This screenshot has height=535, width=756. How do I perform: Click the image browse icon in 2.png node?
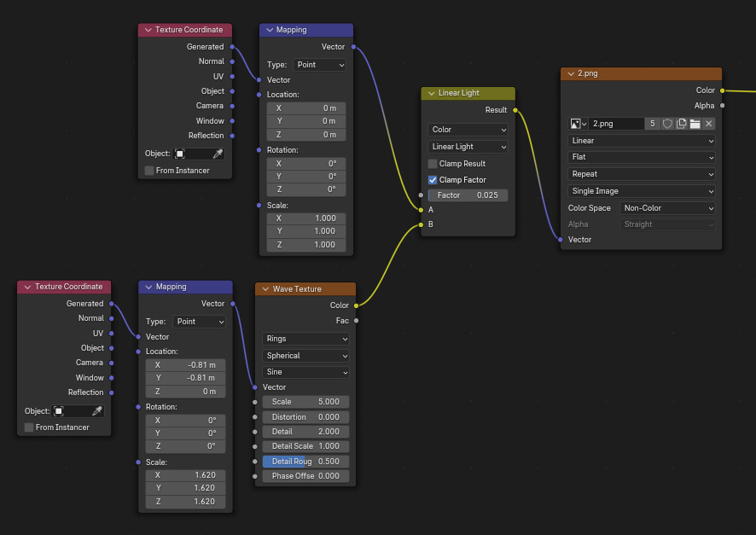pyautogui.click(x=578, y=124)
